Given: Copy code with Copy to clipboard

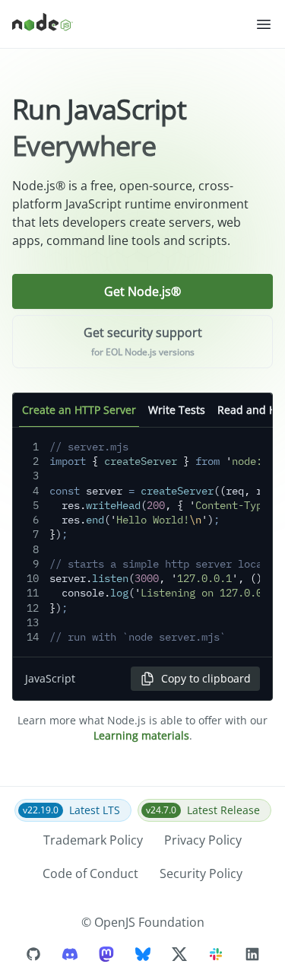Looking at the screenshot, I should pyautogui.click(x=195, y=679).
